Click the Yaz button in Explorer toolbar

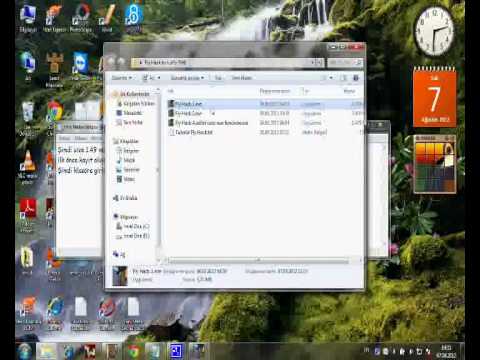(x=218, y=78)
